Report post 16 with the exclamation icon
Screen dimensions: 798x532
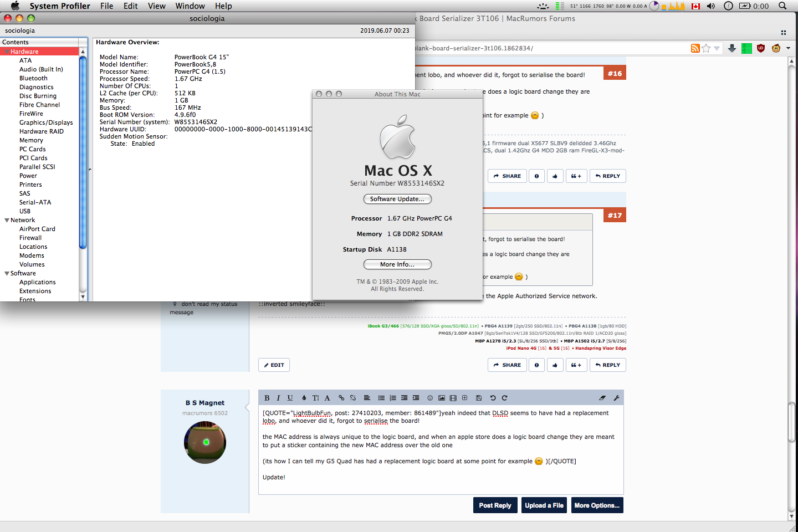536,176
